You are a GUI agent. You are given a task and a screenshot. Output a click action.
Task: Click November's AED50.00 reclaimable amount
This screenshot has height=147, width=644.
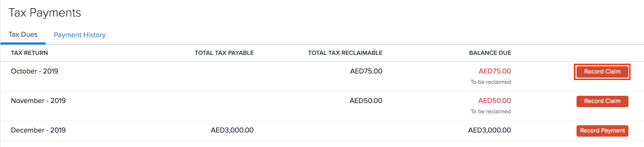[x=366, y=101]
